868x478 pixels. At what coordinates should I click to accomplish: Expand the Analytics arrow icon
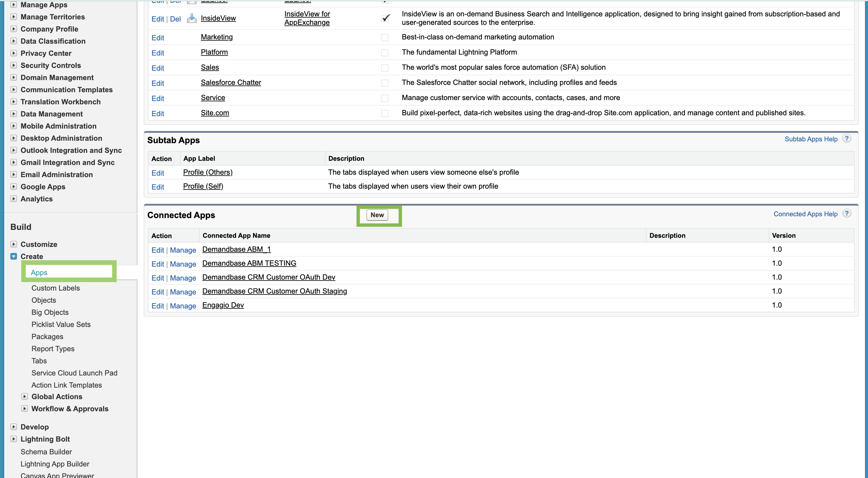(x=13, y=199)
